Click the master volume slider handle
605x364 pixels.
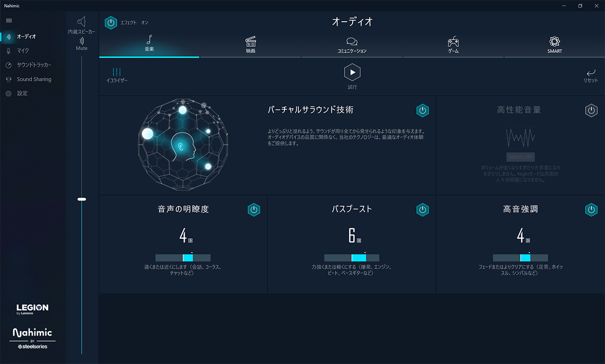coord(82,199)
